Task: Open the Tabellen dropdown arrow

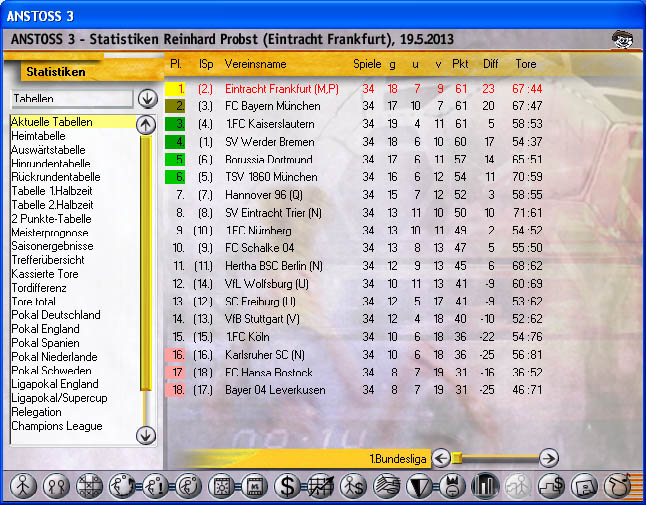Action: (x=147, y=99)
